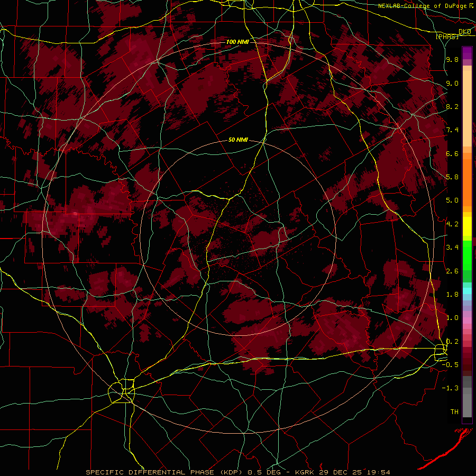Click the "50 NMI" range ring label
The width and height of the screenshot is (476, 476).
click(x=238, y=140)
